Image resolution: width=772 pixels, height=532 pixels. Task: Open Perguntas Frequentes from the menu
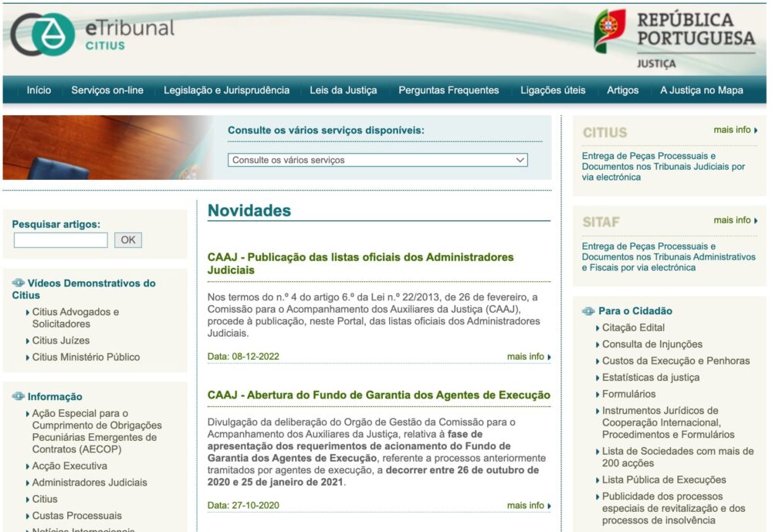pos(448,90)
